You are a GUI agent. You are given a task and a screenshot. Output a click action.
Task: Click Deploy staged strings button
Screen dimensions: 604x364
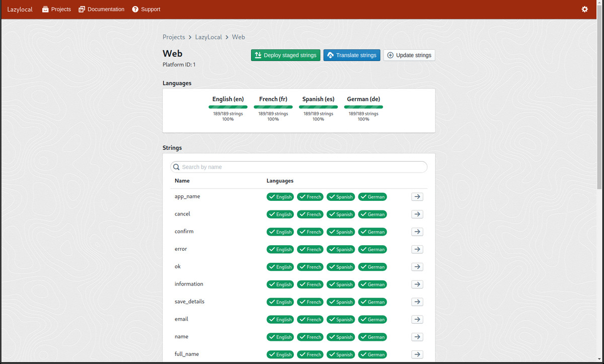point(285,55)
